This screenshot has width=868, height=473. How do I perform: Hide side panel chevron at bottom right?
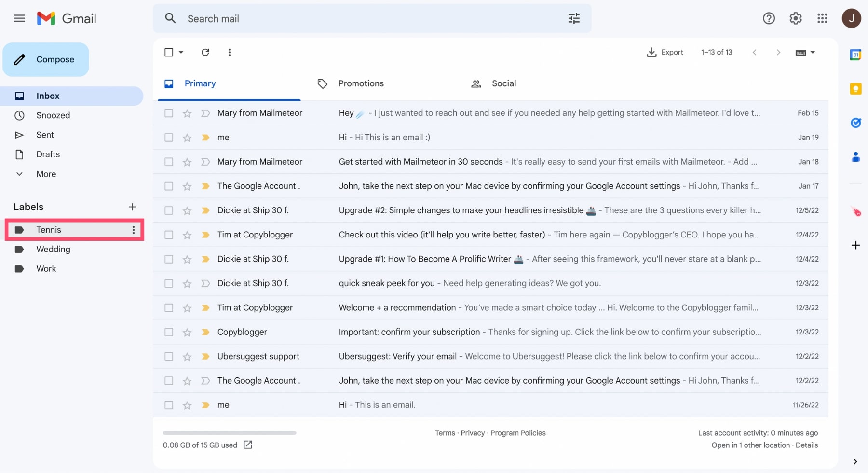coord(855,461)
